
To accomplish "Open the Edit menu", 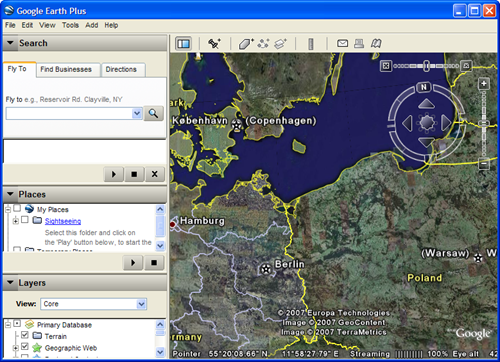I will tap(27, 25).
